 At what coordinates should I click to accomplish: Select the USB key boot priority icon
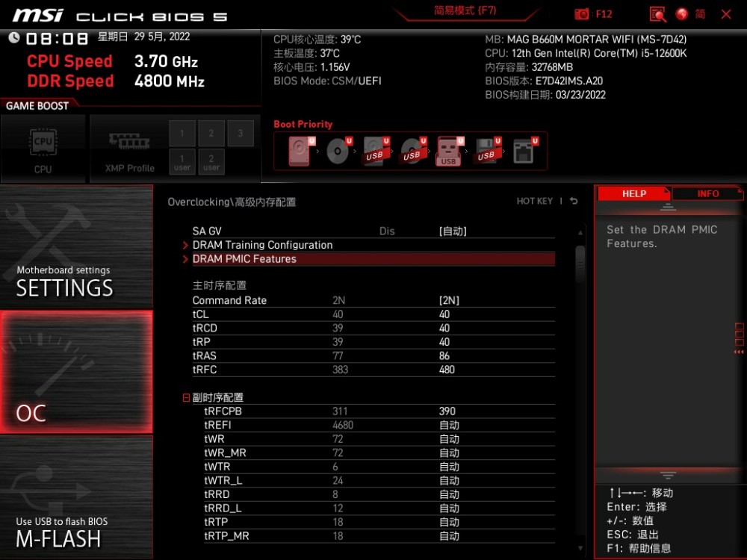450,151
